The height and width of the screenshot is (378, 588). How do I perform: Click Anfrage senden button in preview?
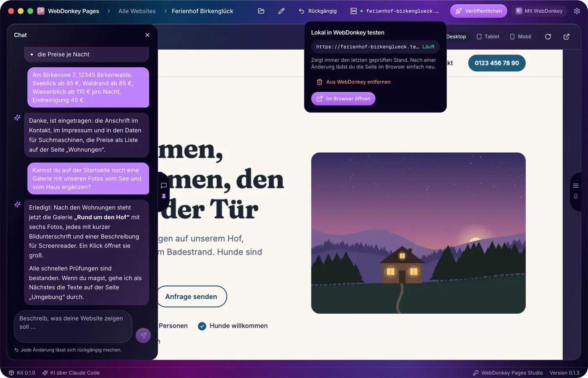click(x=191, y=297)
